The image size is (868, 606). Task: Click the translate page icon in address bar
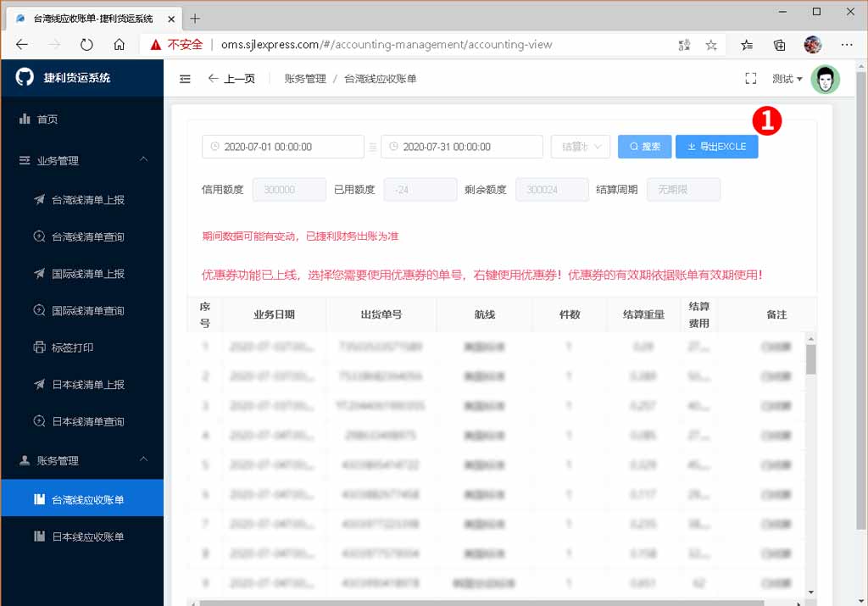[684, 45]
